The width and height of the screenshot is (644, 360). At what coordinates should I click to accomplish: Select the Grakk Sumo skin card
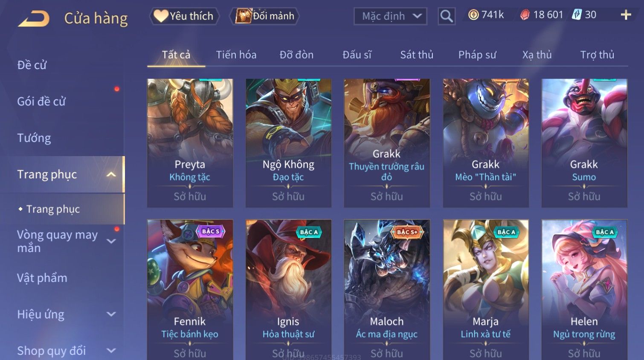point(584,143)
